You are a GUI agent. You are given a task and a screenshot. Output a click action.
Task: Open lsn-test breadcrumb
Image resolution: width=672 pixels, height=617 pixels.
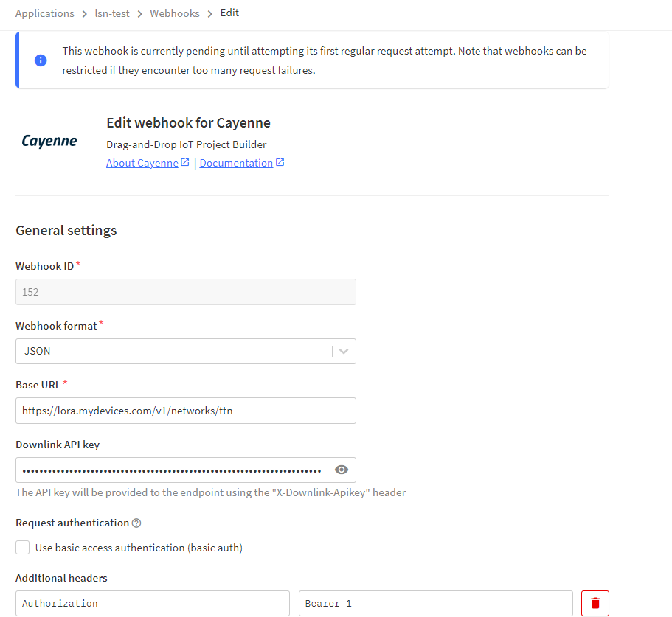(x=112, y=13)
